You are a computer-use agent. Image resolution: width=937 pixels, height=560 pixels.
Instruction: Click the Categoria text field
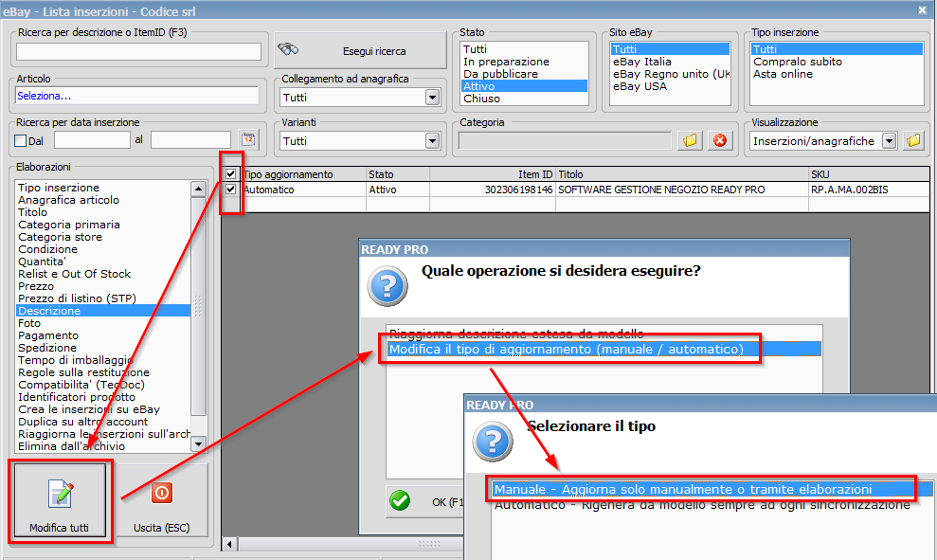[565, 140]
